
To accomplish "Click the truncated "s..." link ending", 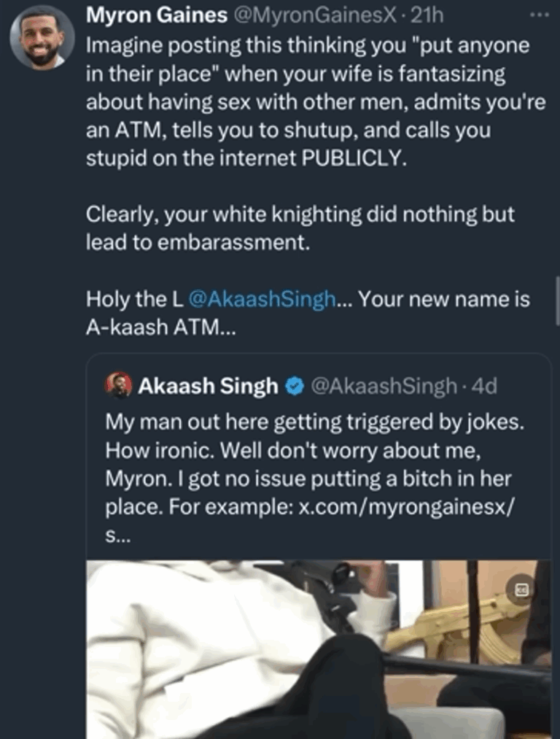I will [115, 535].
